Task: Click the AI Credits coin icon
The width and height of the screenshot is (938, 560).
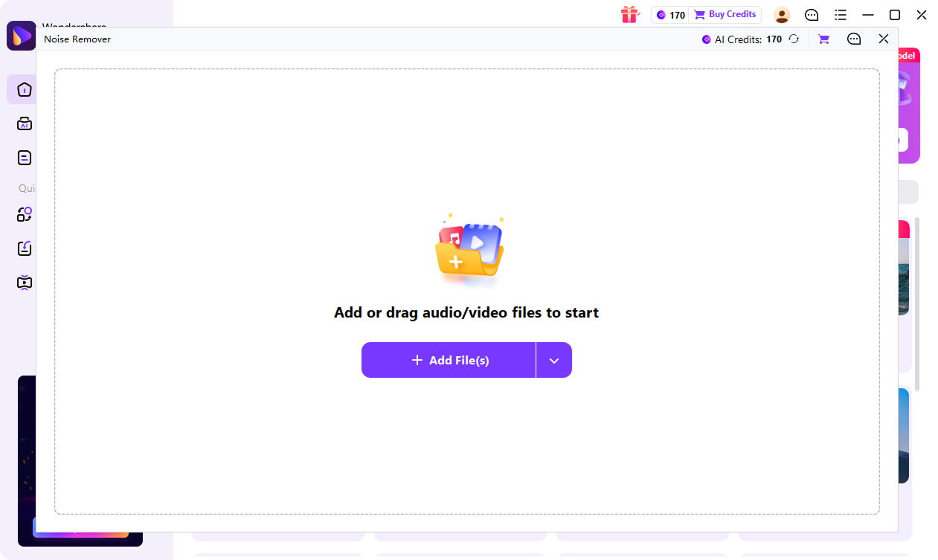Action: point(706,39)
